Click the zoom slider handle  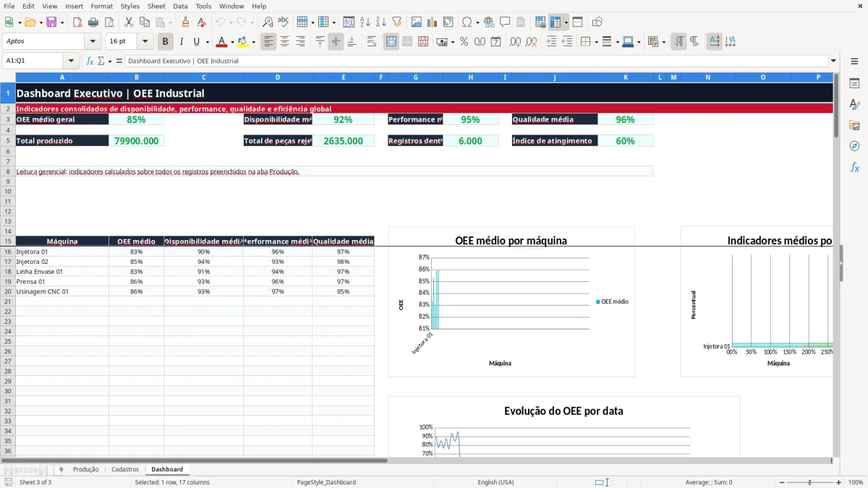pyautogui.click(x=809, y=482)
